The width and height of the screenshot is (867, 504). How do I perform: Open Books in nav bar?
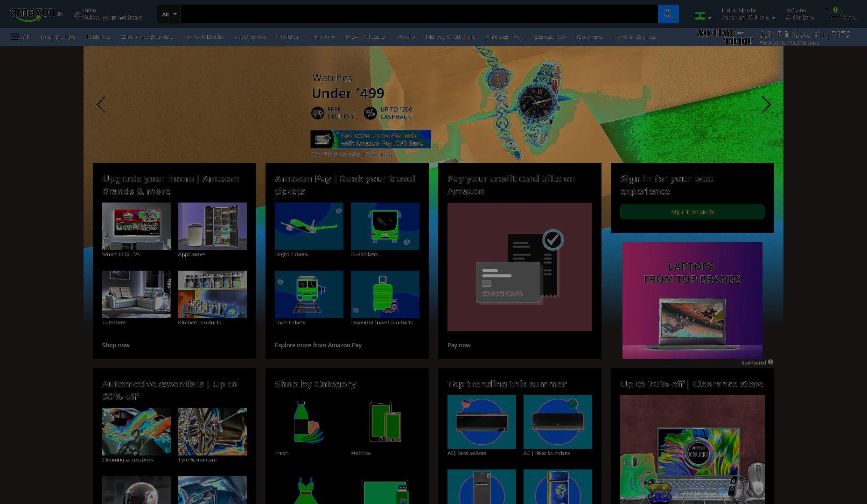tap(406, 37)
